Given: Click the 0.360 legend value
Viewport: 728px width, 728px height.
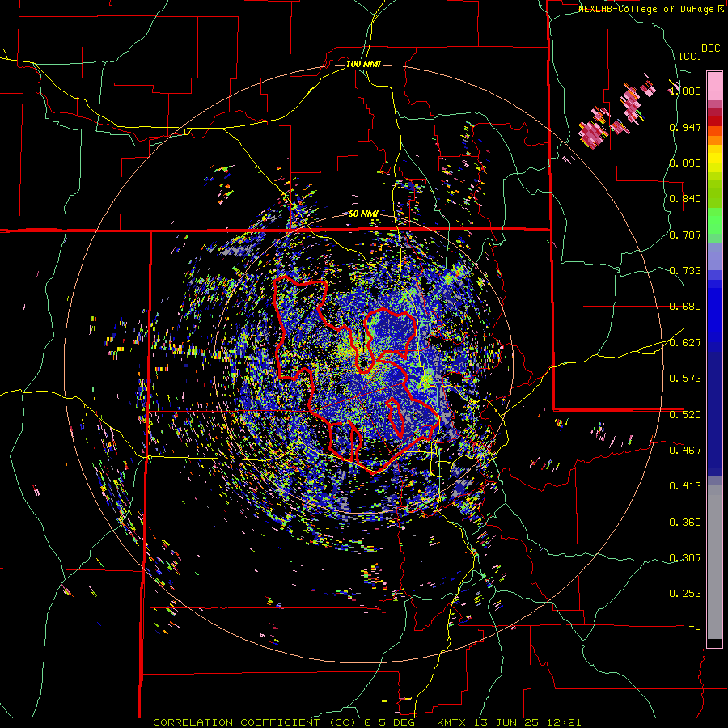Looking at the screenshot, I should (685, 523).
